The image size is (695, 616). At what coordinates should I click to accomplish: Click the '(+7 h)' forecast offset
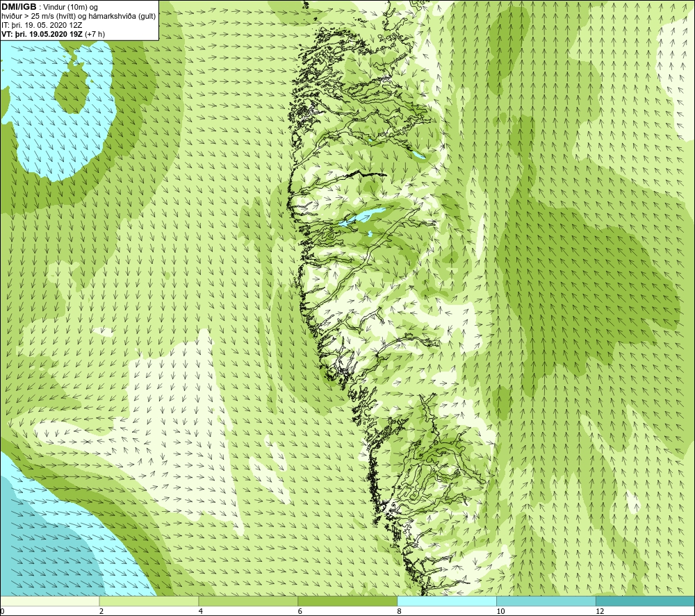coord(95,34)
